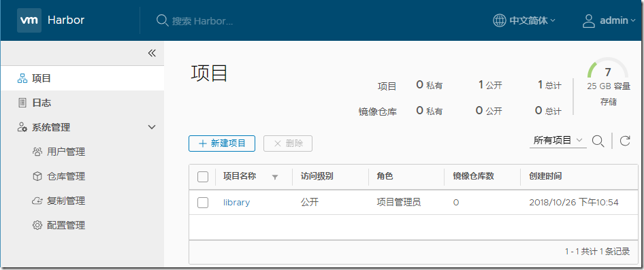Click the 公开 cell in library row
644x270 pixels.
[309, 202]
